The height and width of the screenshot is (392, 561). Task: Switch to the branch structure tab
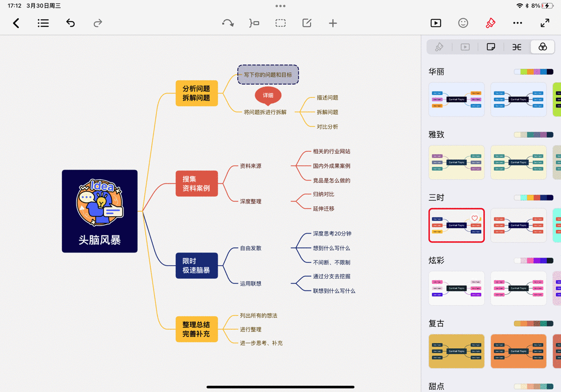(x=517, y=47)
